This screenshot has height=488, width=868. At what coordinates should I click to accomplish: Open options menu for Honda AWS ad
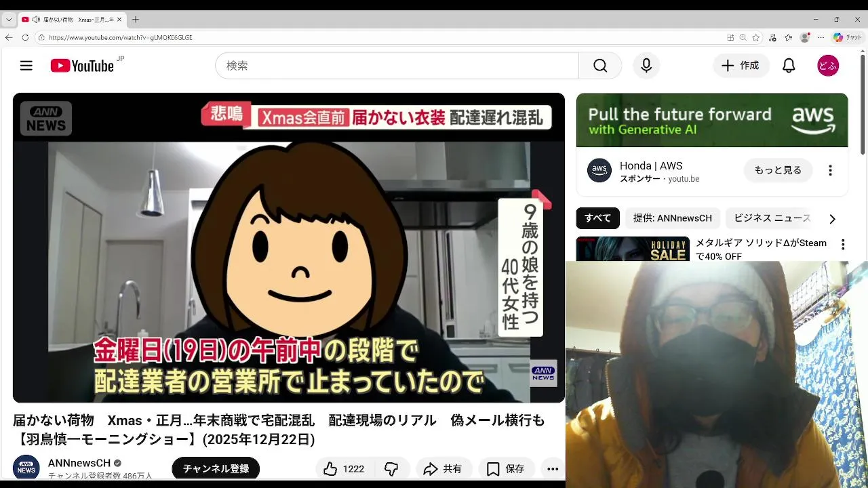[830, 171]
